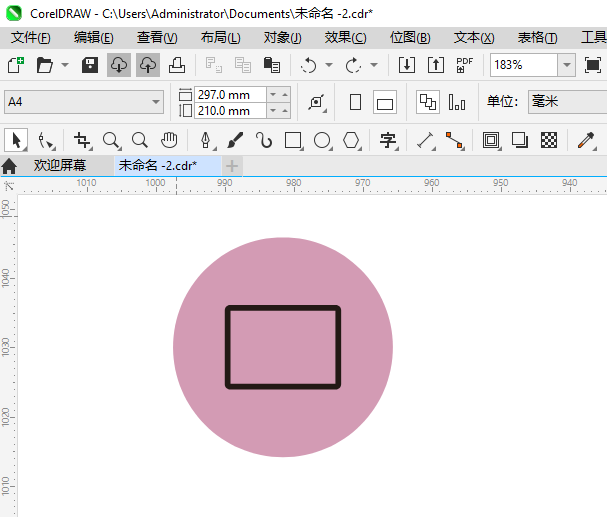Select the Transparency checkerboard tool

pyautogui.click(x=549, y=140)
